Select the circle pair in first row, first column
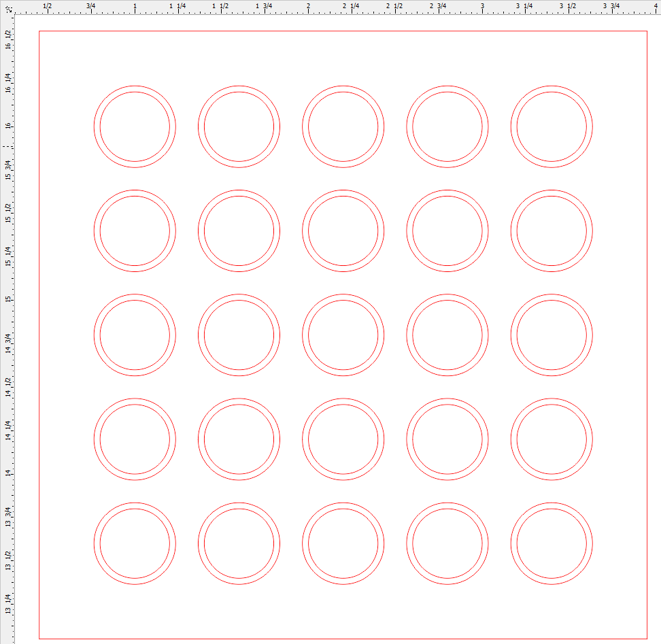 coord(135,126)
